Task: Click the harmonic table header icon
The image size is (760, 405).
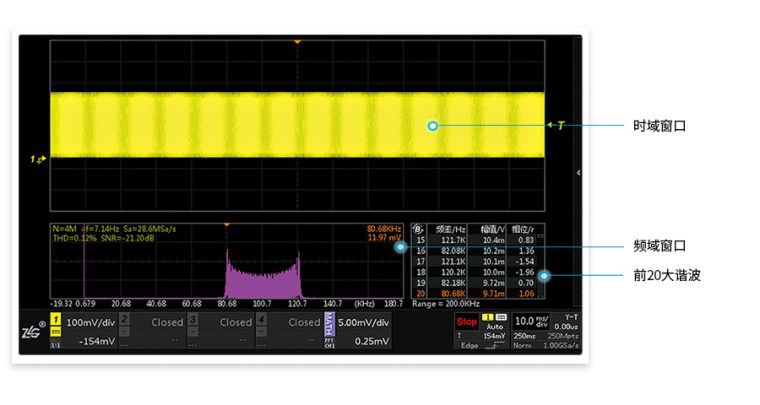Action: pos(418,229)
